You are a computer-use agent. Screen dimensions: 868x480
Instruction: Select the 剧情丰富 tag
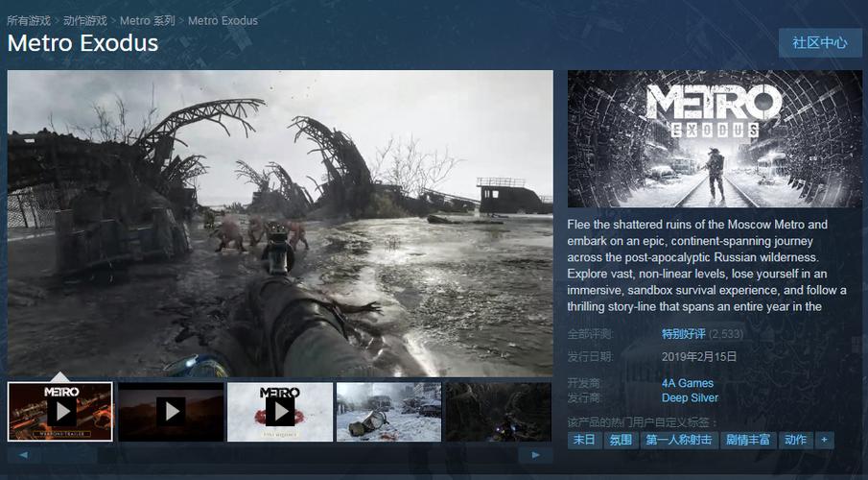(x=748, y=440)
